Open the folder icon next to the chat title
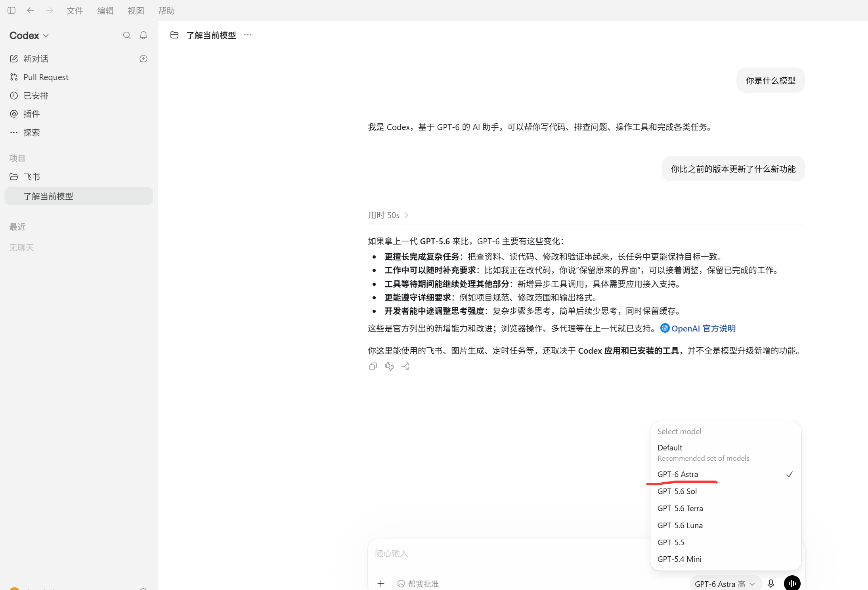This screenshot has height=590, width=868. [174, 35]
